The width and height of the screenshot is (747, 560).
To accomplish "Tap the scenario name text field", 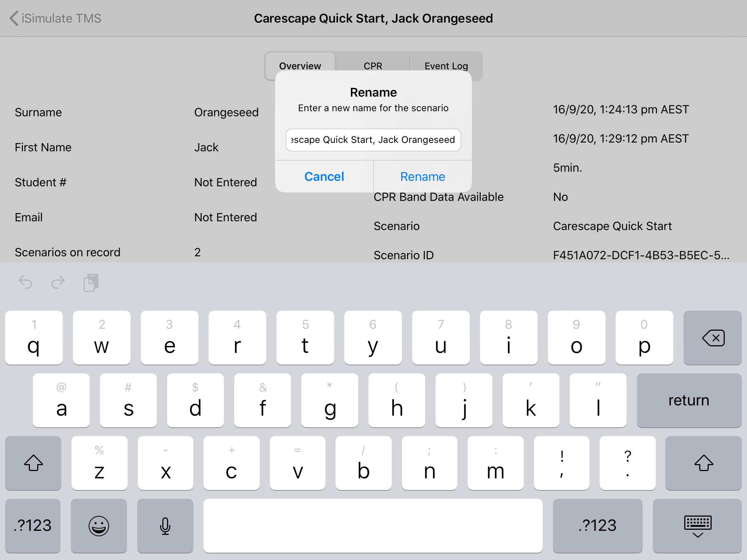I will [373, 140].
